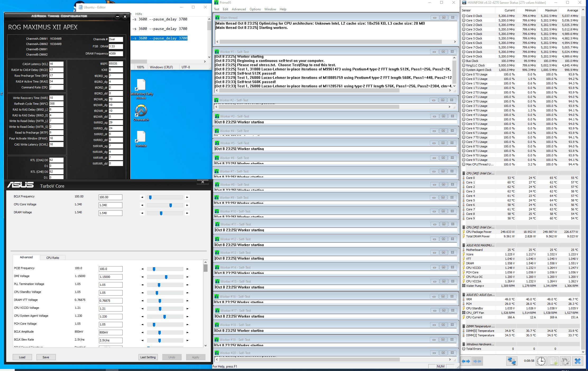Click Load button in TurboV Core
Image resolution: width=588 pixels, height=371 pixels.
coord(22,357)
